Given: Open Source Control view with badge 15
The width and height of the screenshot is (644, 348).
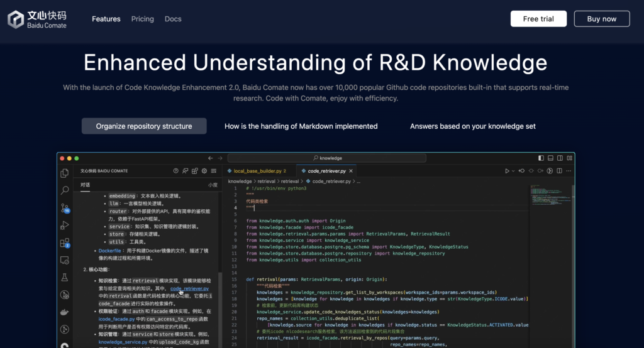Looking at the screenshot, I should click(x=65, y=208).
